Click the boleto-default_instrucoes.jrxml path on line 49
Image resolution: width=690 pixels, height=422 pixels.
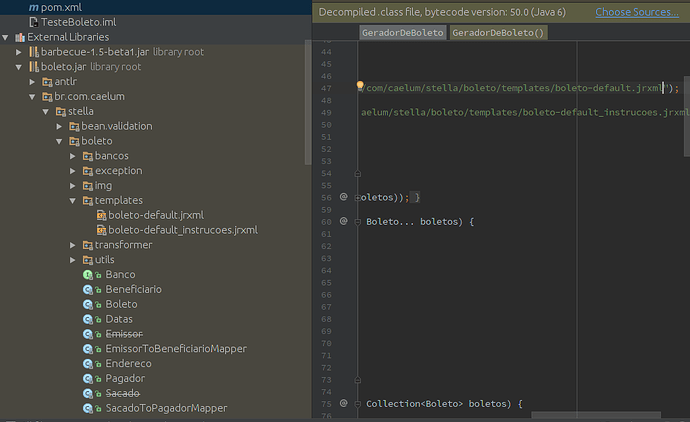(525, 113)
